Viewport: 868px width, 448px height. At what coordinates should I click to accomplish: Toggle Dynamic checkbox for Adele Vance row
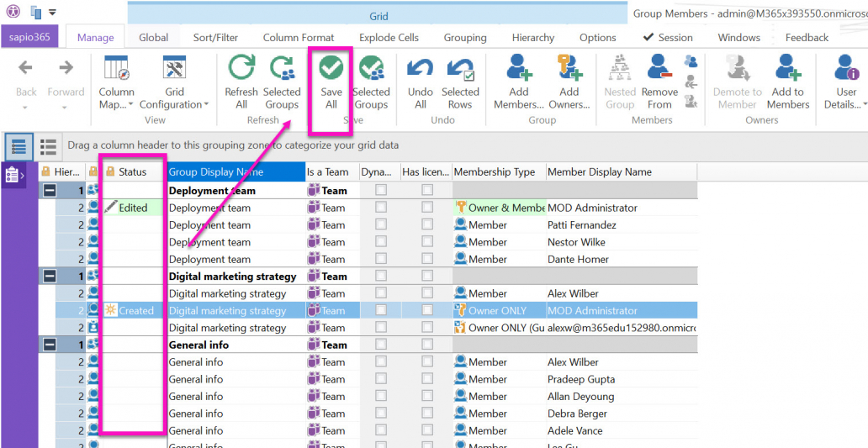pos(381,430)
